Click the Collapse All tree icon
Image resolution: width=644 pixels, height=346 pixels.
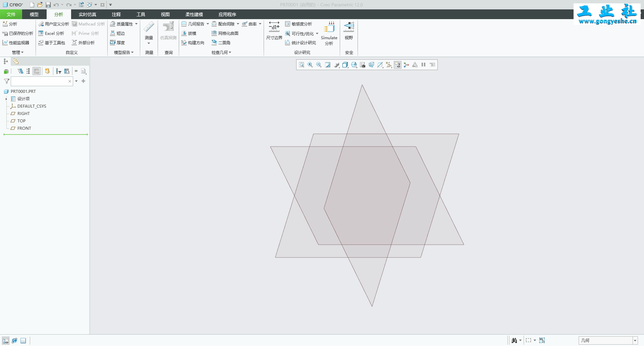point(28,71)
